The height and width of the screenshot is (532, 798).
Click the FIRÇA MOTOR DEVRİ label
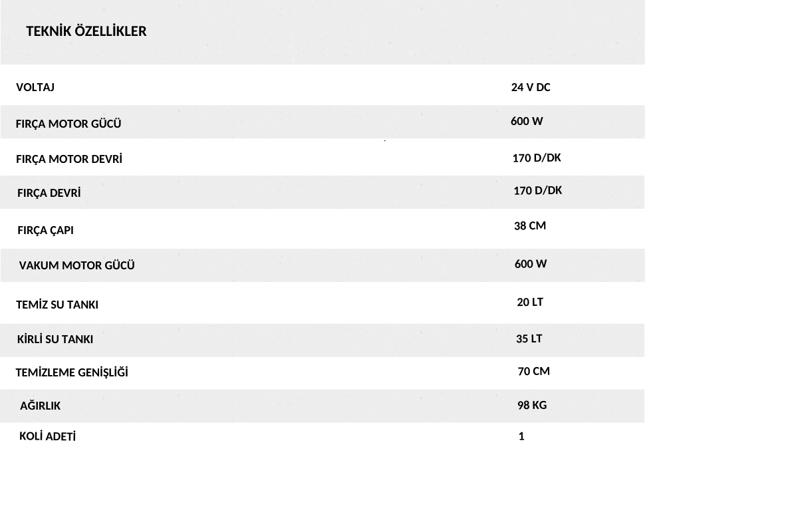click(x=69, y=159)
